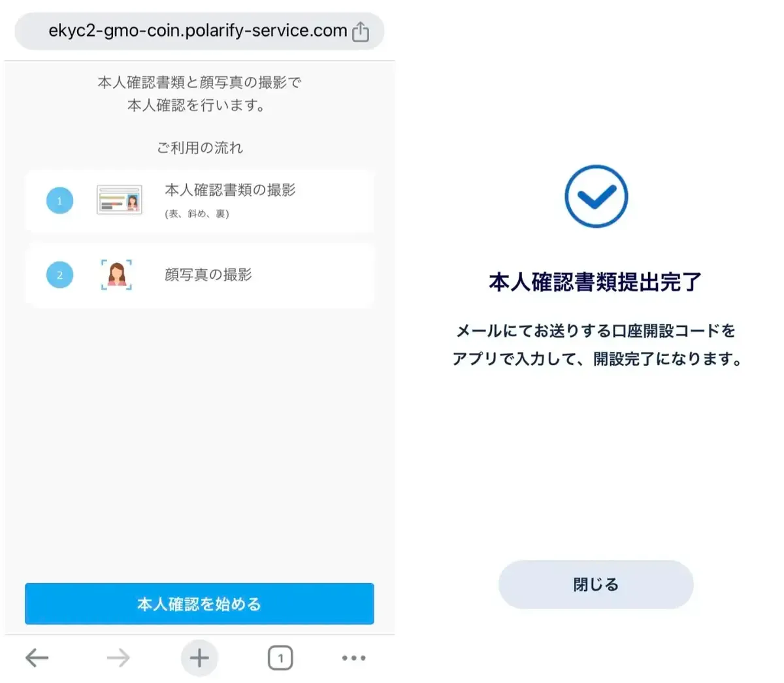The image size is (784, 683).
Task: Tap the ご利用の流れ label
Action: (x=199, y=148)
